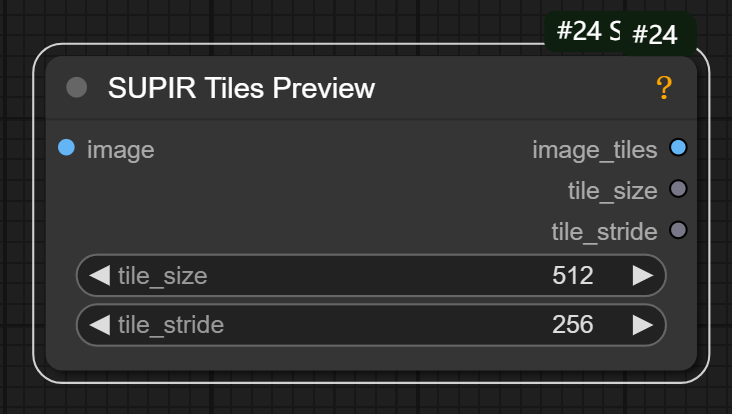Click the image input label
This screenshot has width=732, height=414.
(120, 150)
